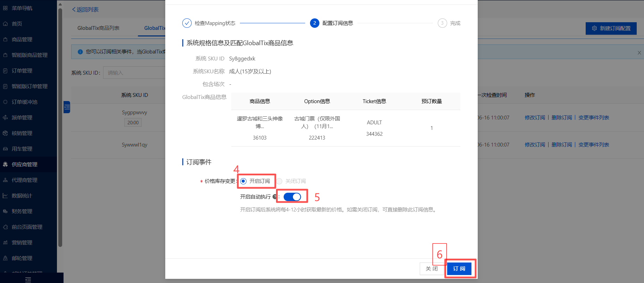644x283 pixels.
Task: Dismiss the info banner with the X icon
Action: [x=639, y=53]
